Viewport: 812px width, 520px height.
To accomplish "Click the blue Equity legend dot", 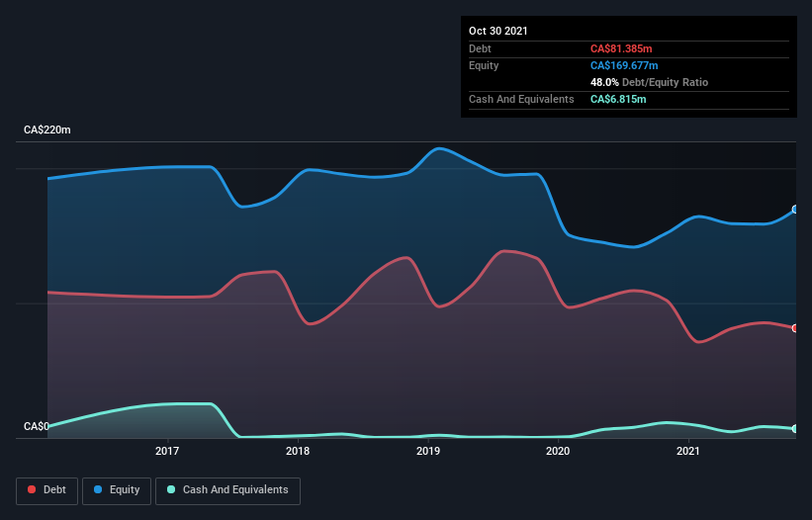I will 98,489.
